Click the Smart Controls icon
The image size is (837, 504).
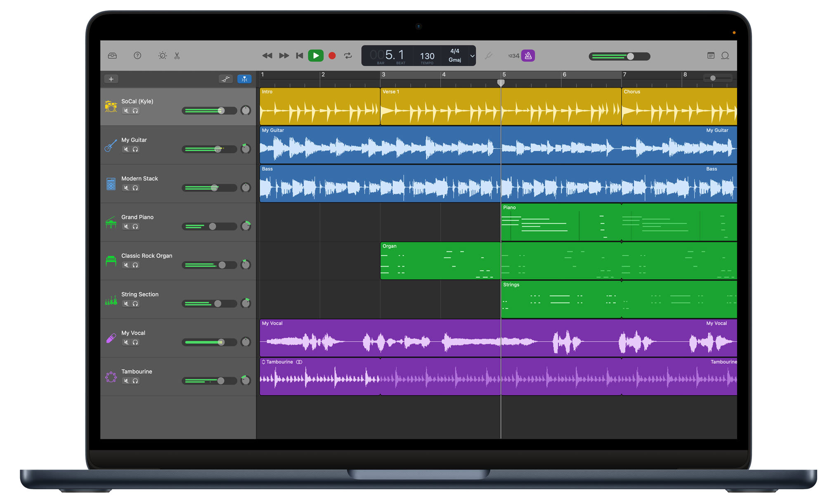(163, 55)
